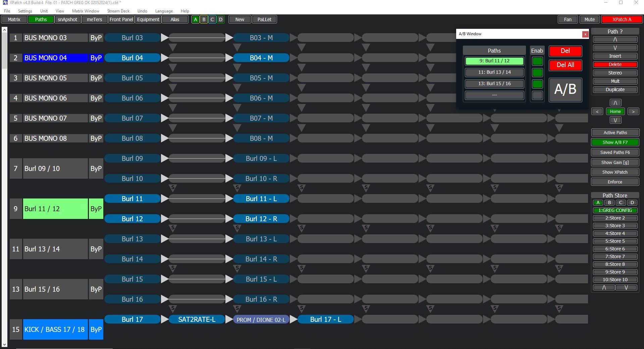Select Path Store bank B
This screenshot has width=644, height=349.
pos(609,203)
